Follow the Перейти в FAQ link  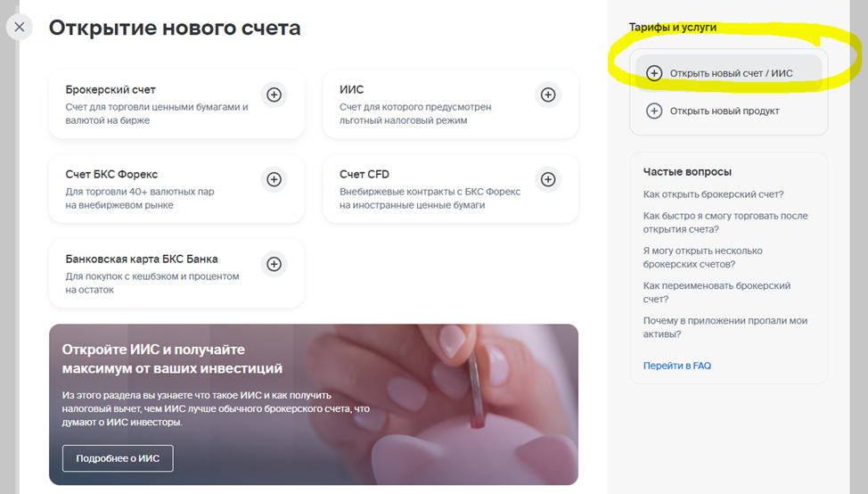677,366
